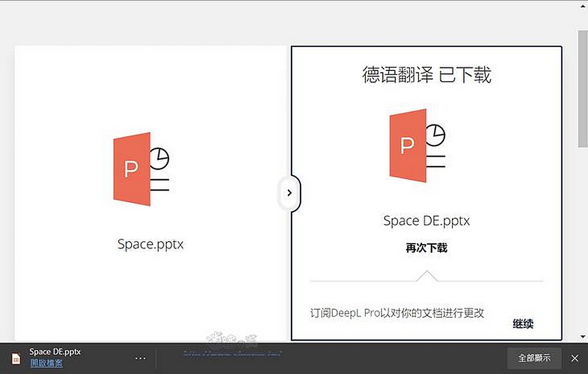Click the Space.pptx file name text

click(150, 244)
